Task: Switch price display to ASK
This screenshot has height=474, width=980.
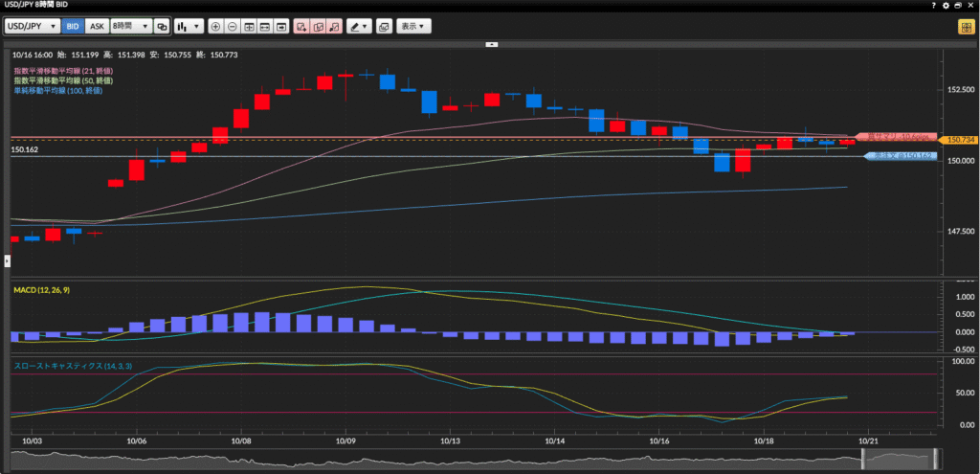Action: [x=97, y=26]
